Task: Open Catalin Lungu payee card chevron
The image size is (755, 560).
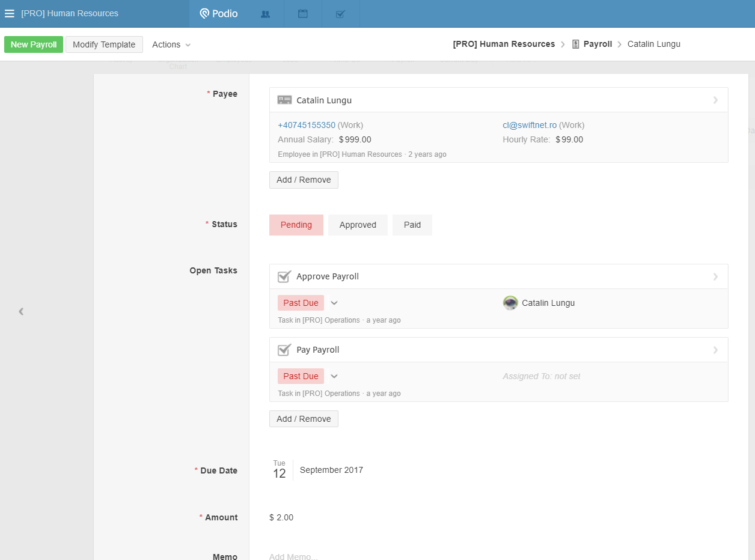Action: click(x=715, y=100)
